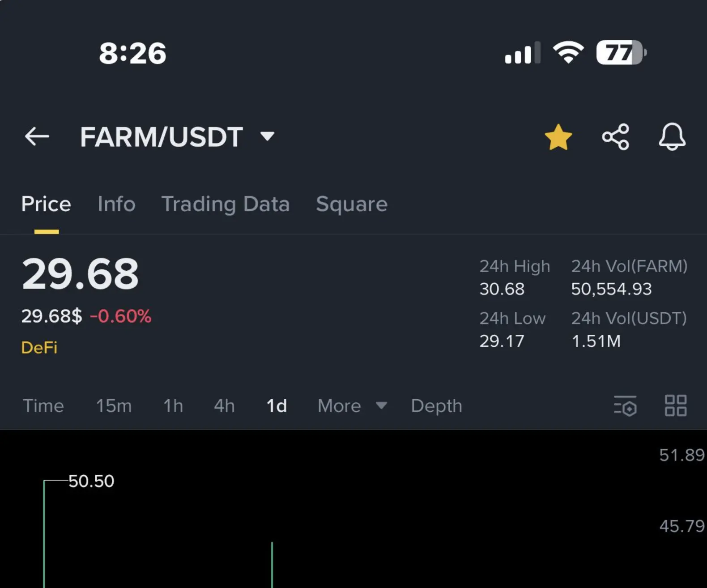
Task: Expand the FARM/USDT pair dropdown arrow
Action: 267,136
